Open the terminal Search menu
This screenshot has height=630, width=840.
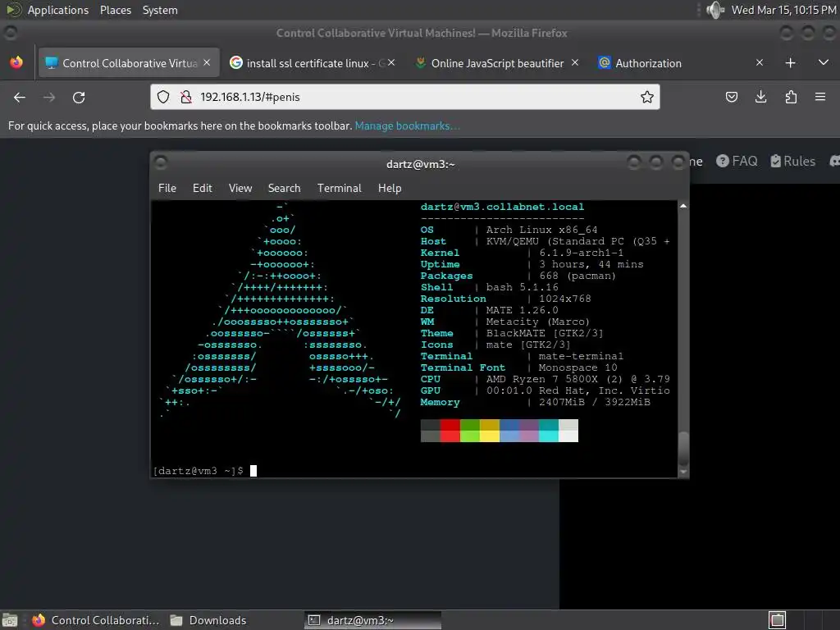(284, 188)
